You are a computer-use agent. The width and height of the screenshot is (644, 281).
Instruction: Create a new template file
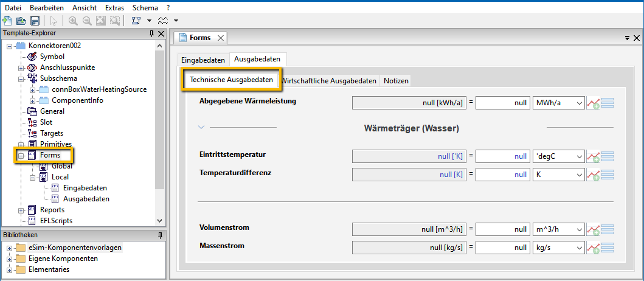[x=7, y=21]
